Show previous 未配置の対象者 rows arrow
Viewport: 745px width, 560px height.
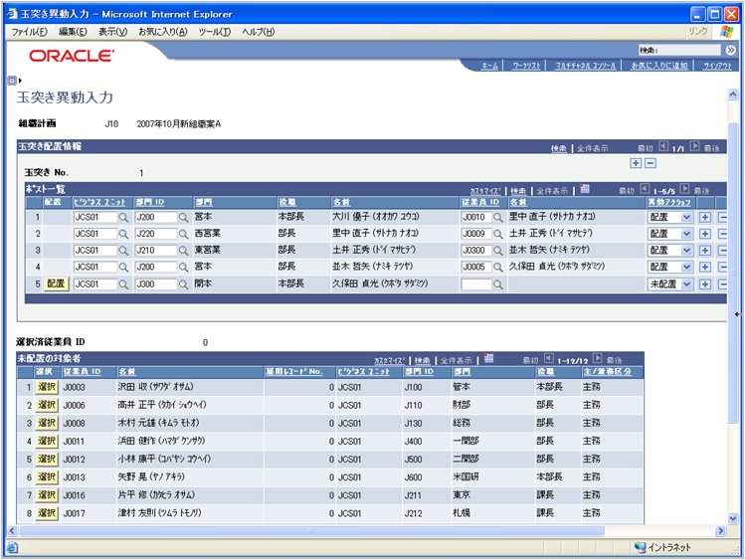point(549,359)
